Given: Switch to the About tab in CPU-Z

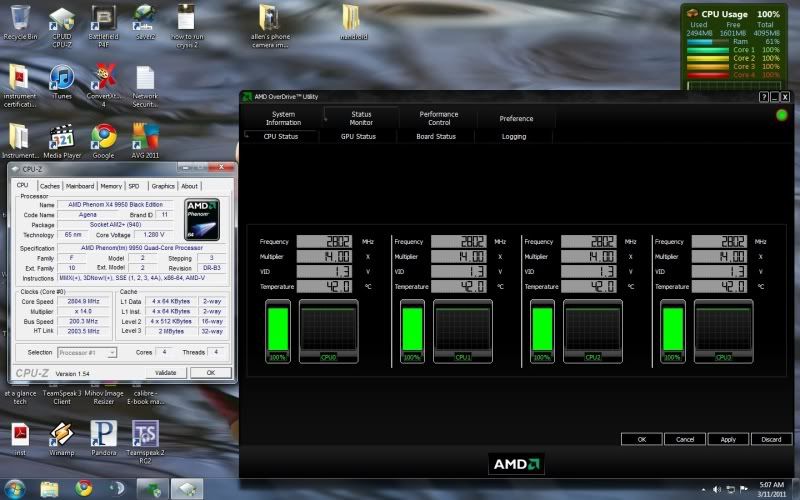Looking at the screenshot, I should click(189, 186).
